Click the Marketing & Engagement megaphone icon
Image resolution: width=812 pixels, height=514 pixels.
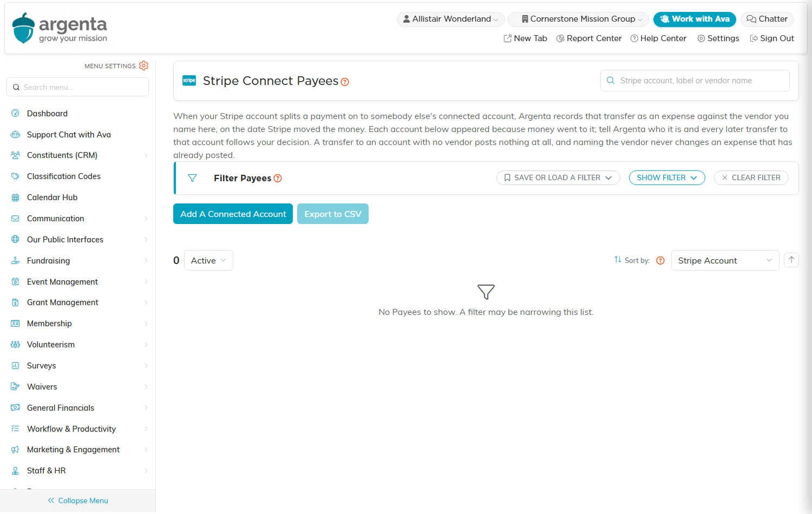click(x=15, y=450)
